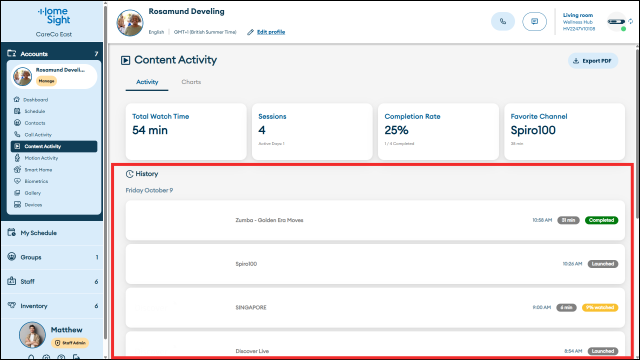Click the Wellness Hub device image

616,22
